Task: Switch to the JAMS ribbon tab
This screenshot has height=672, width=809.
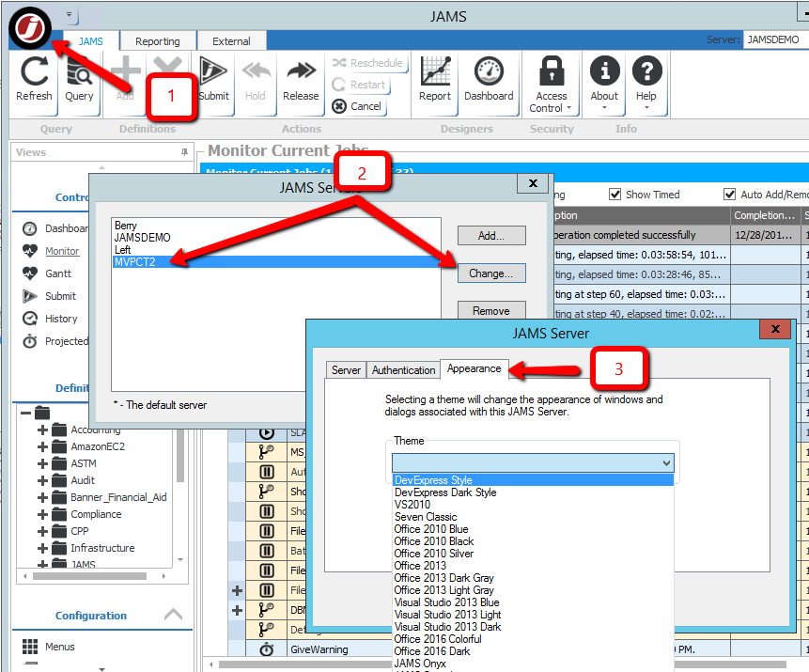Action: [x=91, y=41]
